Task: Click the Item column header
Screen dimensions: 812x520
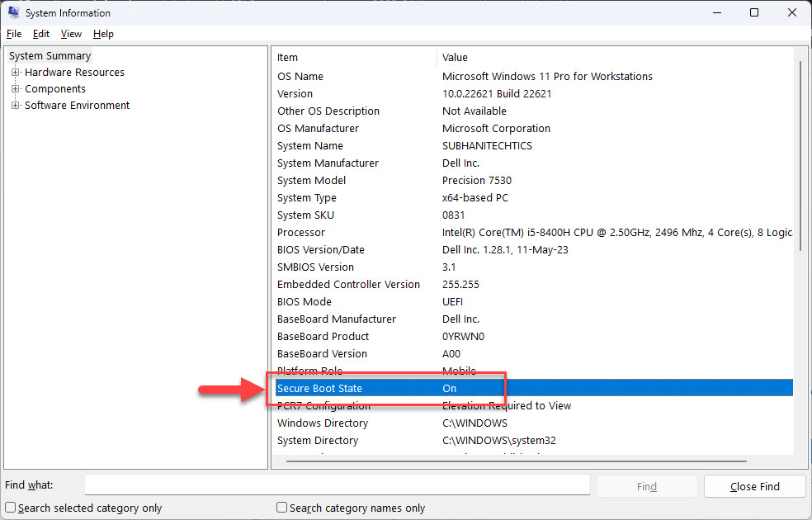Action: 355,58
